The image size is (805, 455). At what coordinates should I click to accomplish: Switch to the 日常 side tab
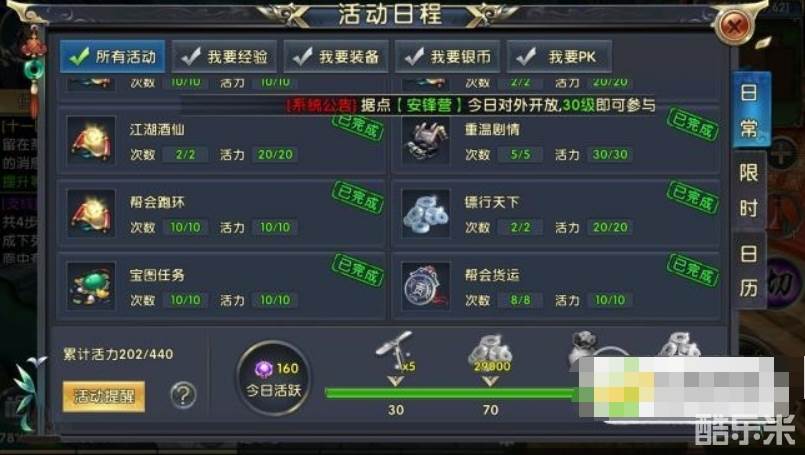click(749, 110)
